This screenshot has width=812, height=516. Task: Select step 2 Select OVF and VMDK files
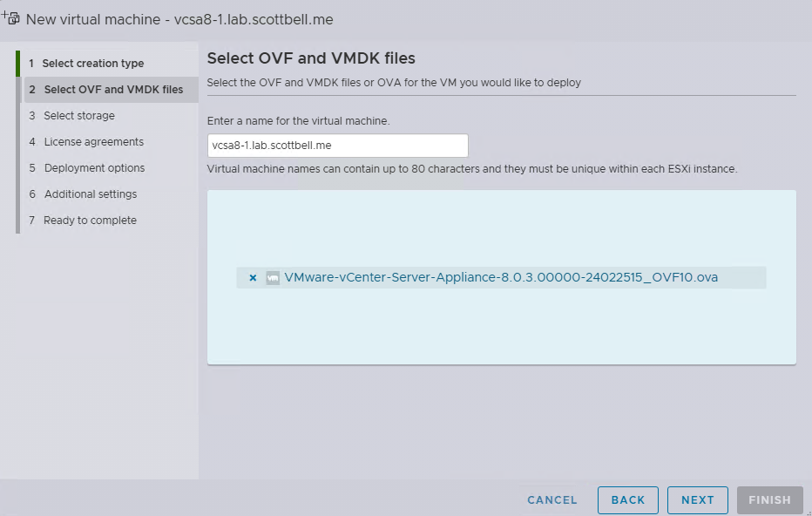(113, 90)
